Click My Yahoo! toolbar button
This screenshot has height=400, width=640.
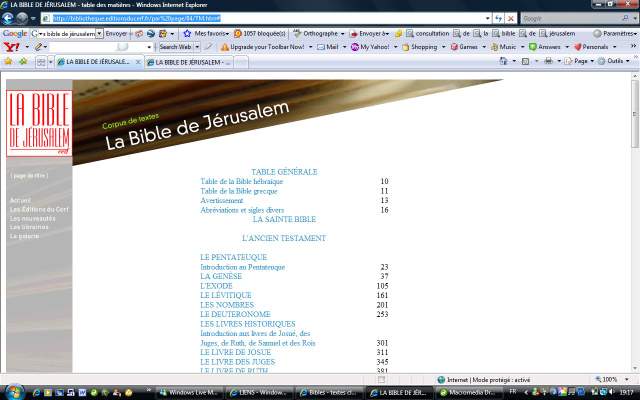point(370,47)
